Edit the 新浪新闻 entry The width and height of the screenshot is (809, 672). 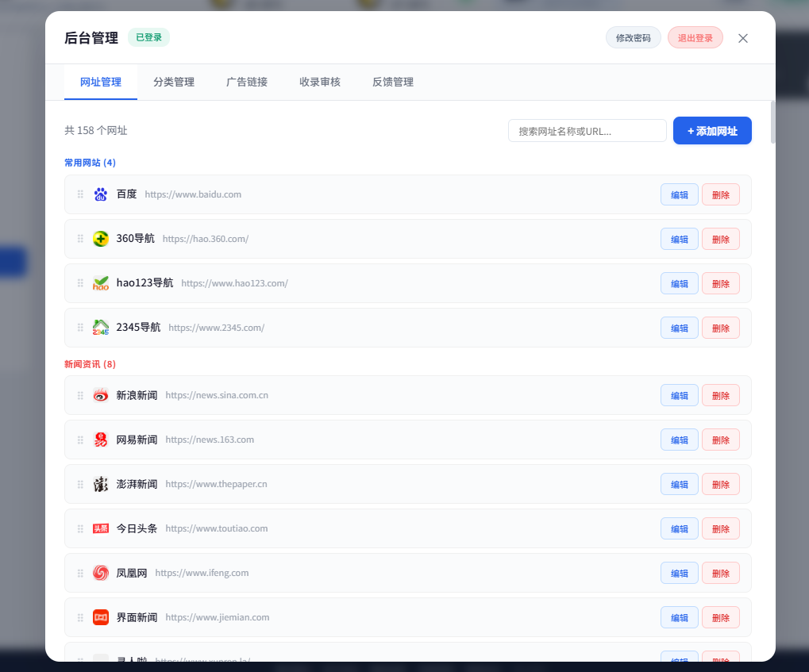680,396
